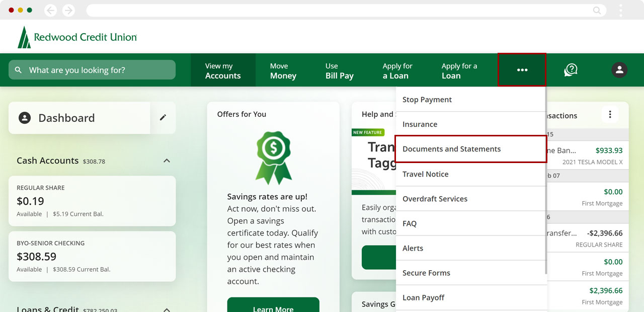Open the transactions kebab menu

click(610, 115)
